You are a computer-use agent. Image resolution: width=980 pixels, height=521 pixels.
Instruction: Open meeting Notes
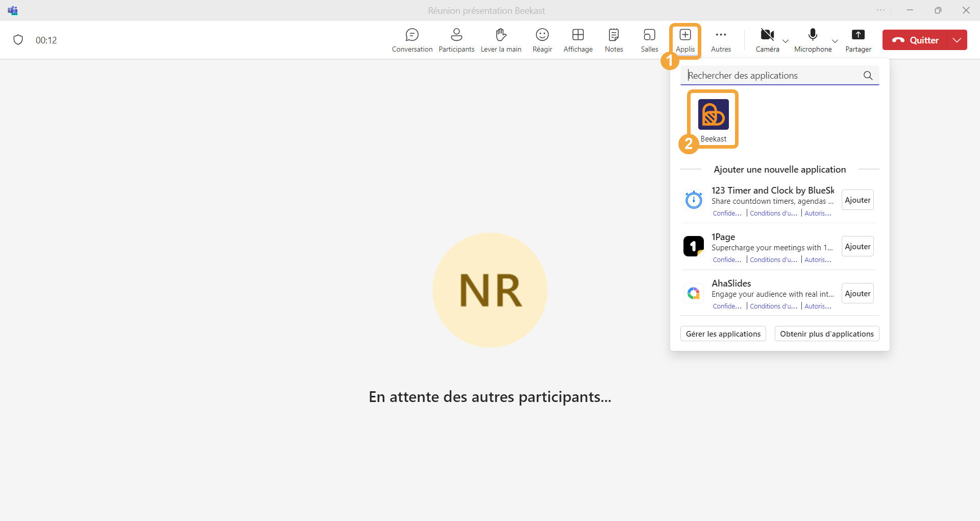(x=614, y=40)
